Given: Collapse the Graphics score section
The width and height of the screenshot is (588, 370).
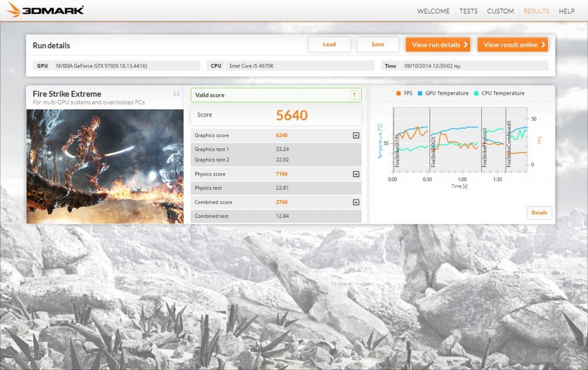Looking at the screenshot, I should (356, 136).
